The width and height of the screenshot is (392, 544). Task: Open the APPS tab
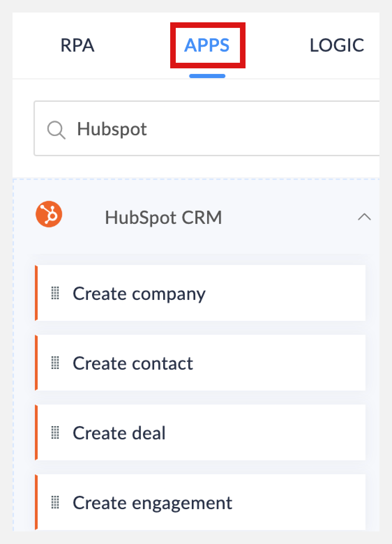click(208, 45)
